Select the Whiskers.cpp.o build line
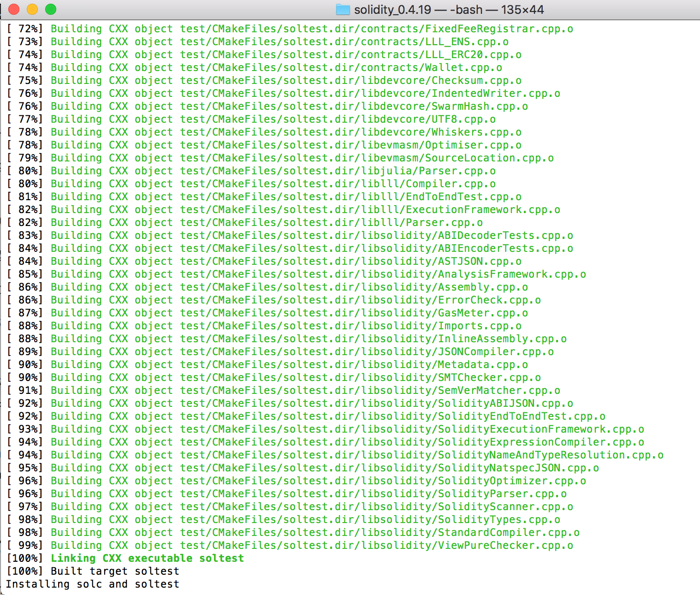 (x=264, y=132)
